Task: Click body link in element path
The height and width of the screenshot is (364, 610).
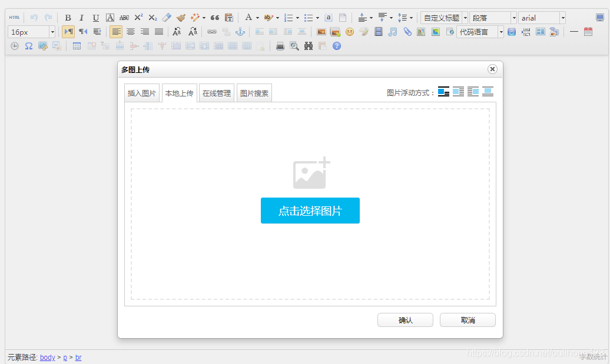Action: coord(48,357)
